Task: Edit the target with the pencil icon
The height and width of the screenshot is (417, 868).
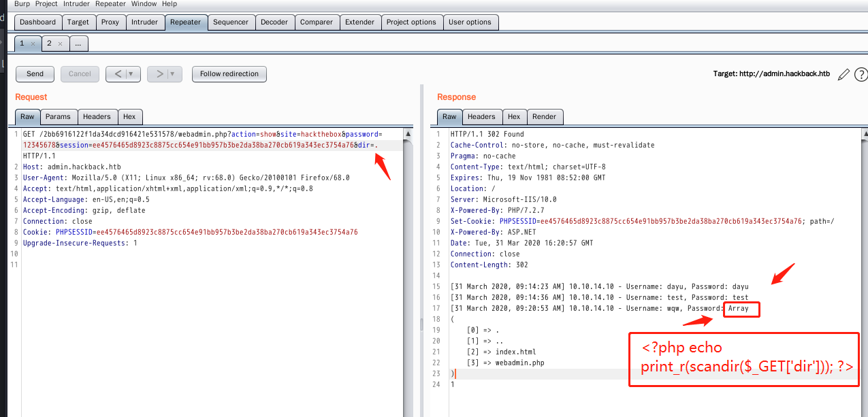Action: [x=844, y=74]
